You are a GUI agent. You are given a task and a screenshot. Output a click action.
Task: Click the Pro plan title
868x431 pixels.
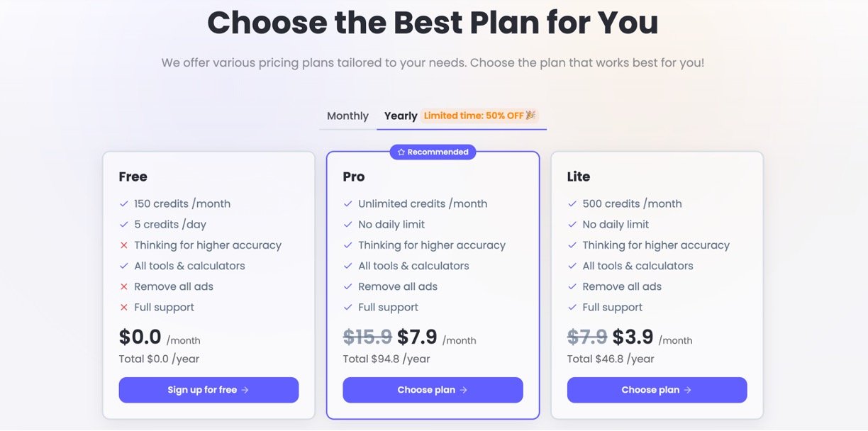click(354, 177)
